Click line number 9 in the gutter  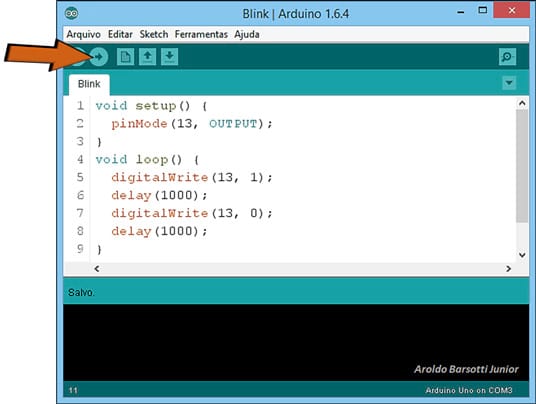coord(80,248)
